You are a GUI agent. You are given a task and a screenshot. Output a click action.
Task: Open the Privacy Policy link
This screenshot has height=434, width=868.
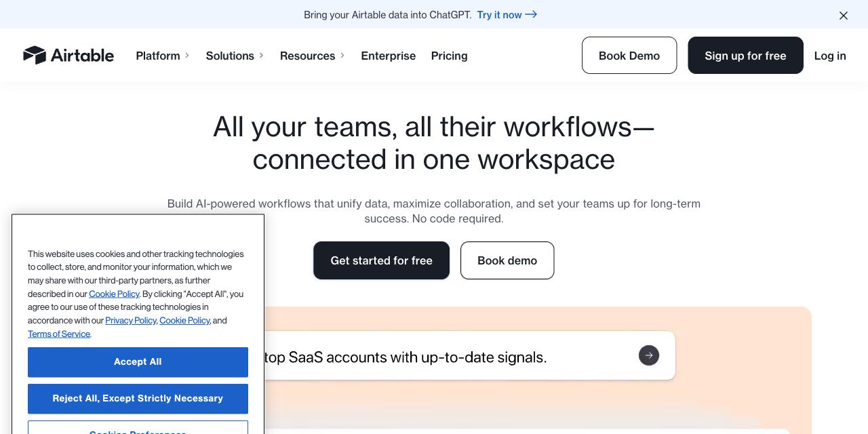[131, 321]
